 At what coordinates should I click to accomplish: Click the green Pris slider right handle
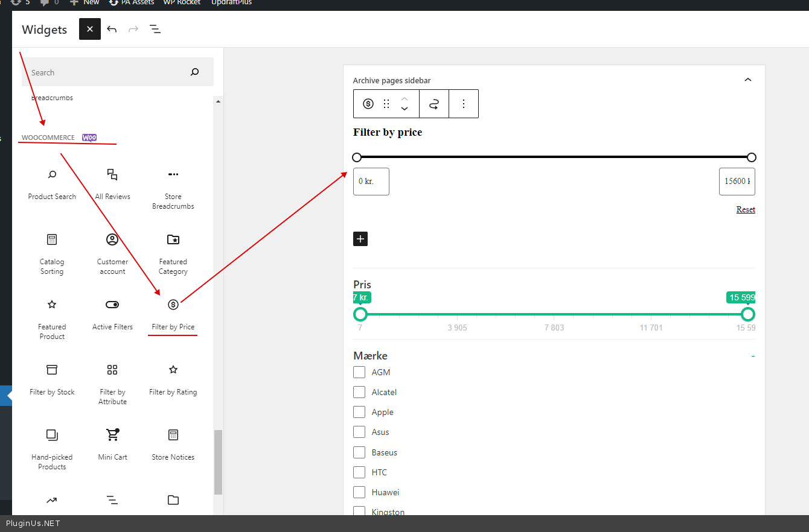coord(748,314)
